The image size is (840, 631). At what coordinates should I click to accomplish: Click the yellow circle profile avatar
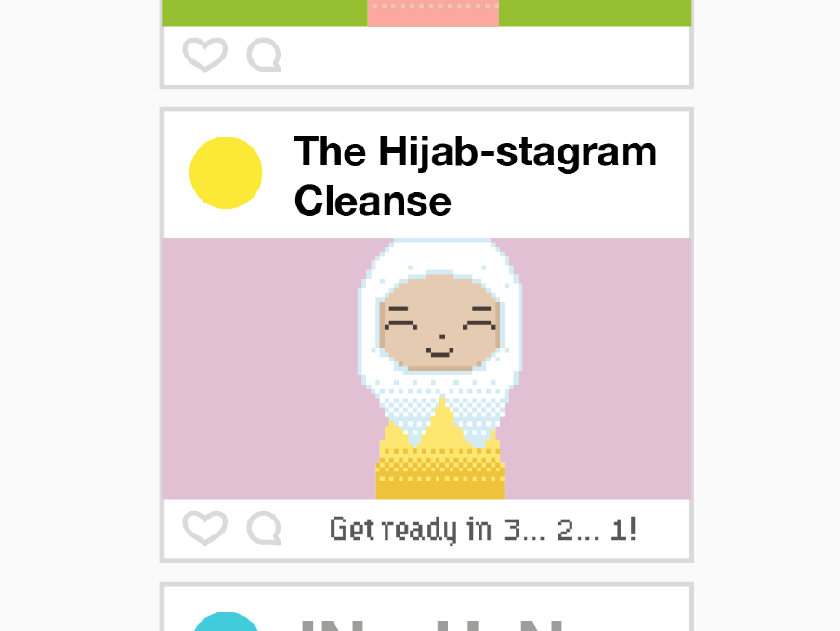(x=226, y=173)
